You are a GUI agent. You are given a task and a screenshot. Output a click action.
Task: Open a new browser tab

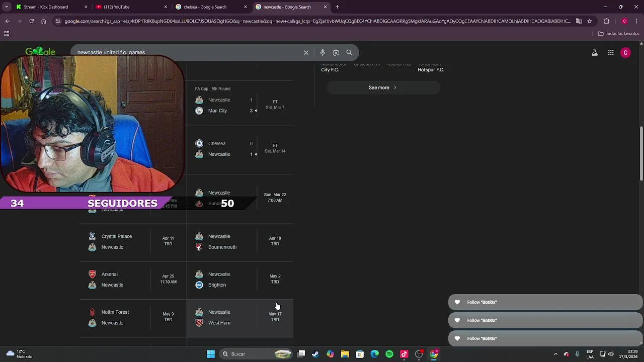pos(337,7)
